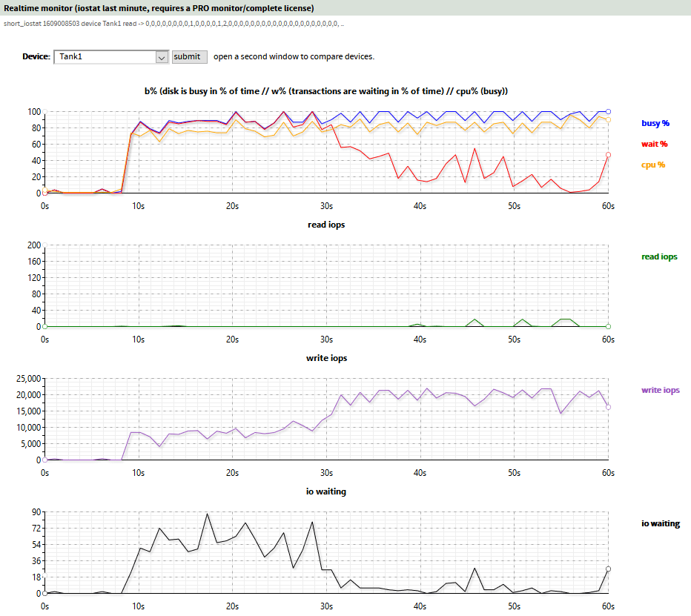Image resolution: width=691 pixels, height=616 pixels.
Task: Click the 'read iops' chart title
Action: click(326, 225)
